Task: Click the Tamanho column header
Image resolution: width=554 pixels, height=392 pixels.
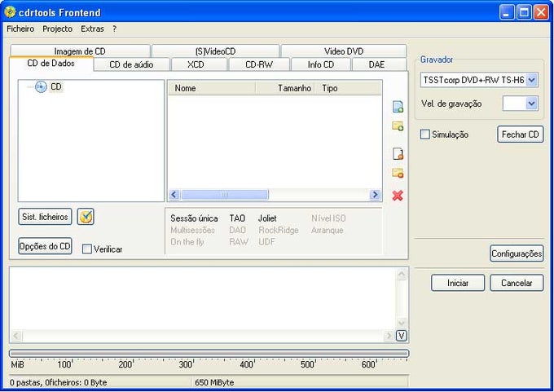Action: (x=285, y=88)
